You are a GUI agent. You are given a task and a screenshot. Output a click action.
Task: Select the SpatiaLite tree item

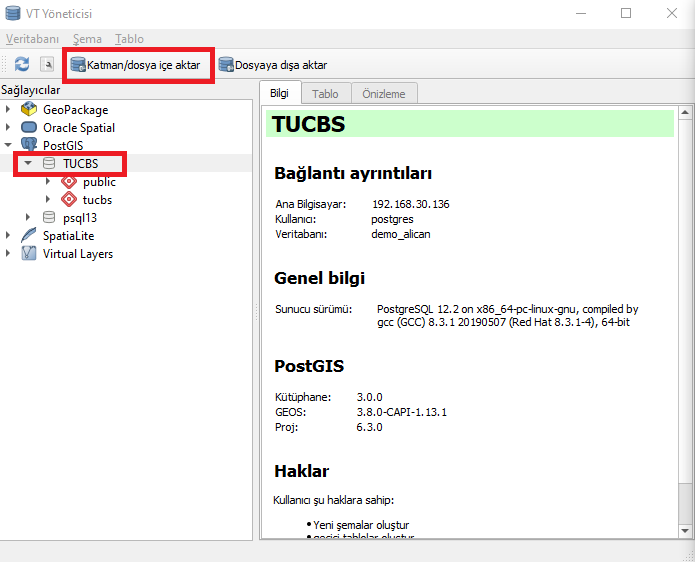click(x=68, y=236)
